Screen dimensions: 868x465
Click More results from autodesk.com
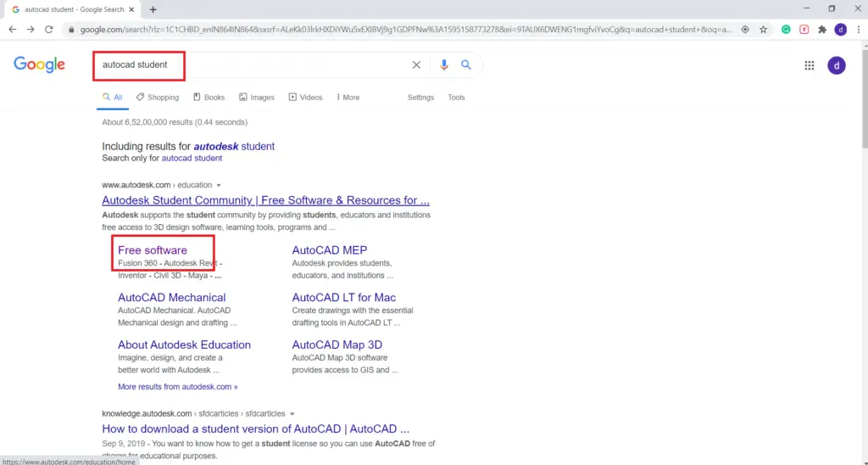pos(178,387)
